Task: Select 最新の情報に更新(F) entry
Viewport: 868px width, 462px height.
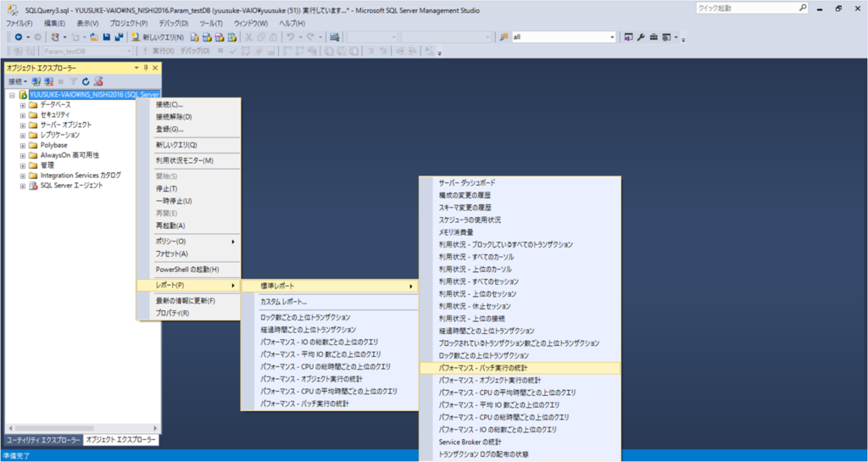Action: click(x=189, y=301)
